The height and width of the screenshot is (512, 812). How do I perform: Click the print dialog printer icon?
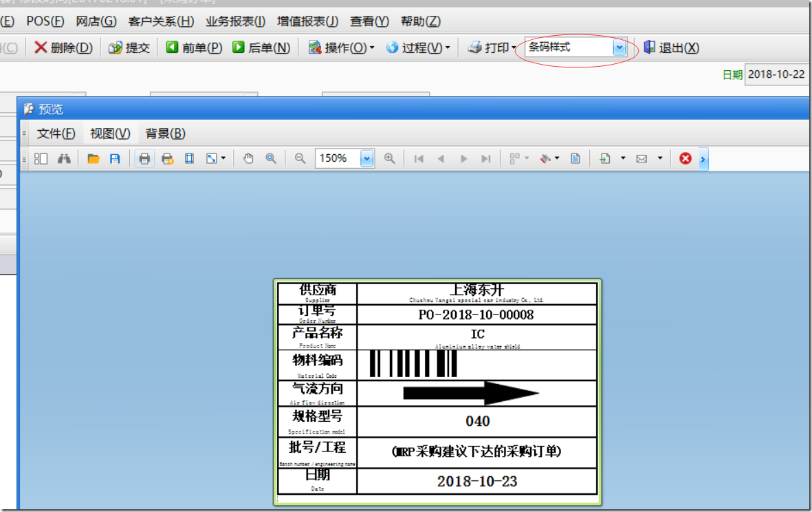(144, 158)
